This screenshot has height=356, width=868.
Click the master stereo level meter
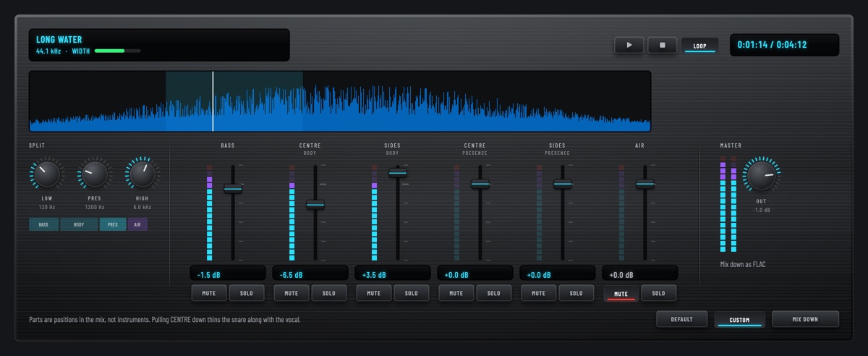pyautogui.click(x=728, y=204)
